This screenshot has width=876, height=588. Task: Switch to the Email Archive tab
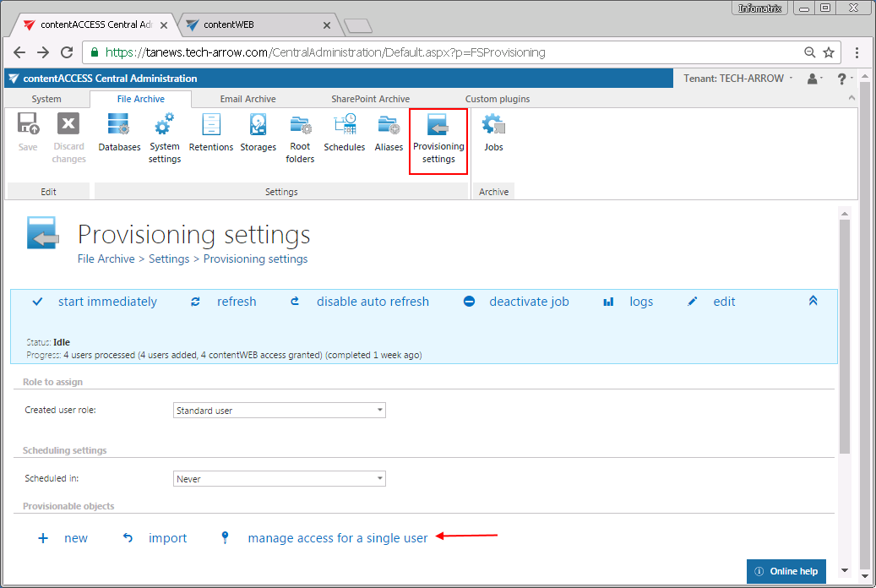[248, 99]
